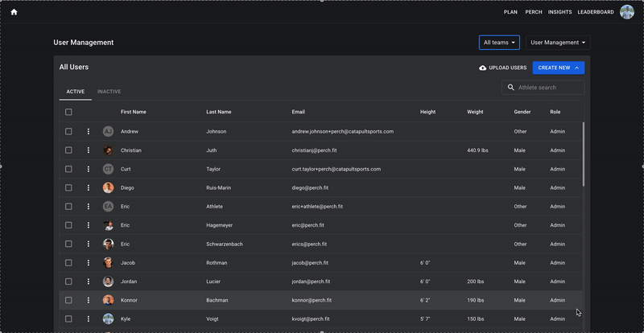
Task: Open the User Management dropdown
Action: click(x=558, y=43)
